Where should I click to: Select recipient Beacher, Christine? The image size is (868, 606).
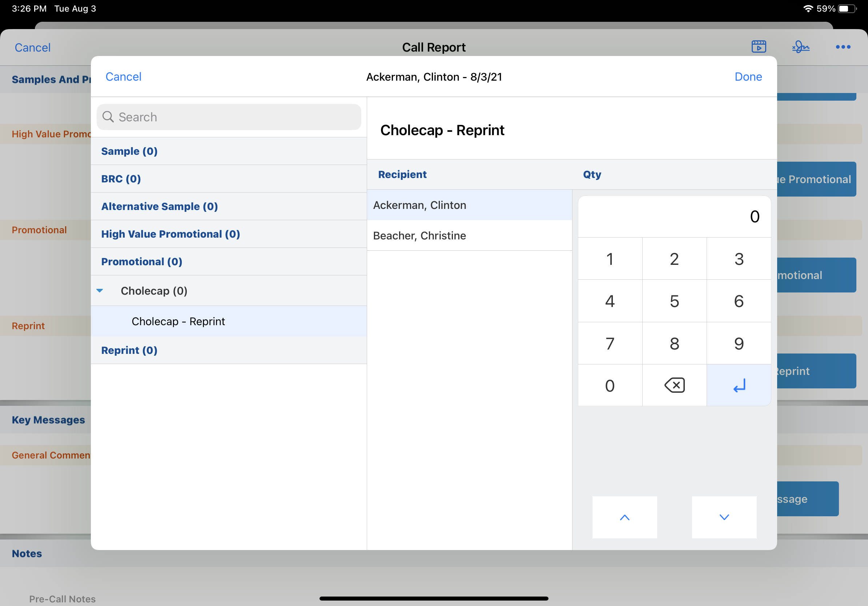click(x=419, y=235)
